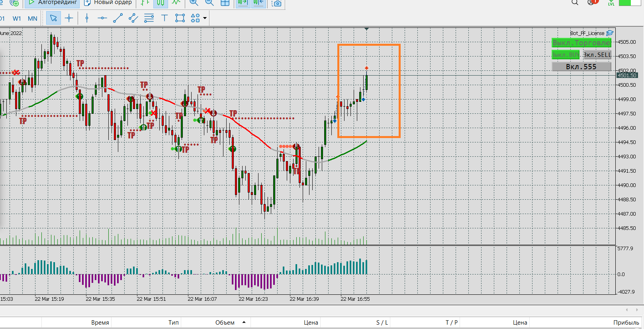Switch chart to line chart mode
The width and height of the screenshot is (644, 329).
coord(176,3)
